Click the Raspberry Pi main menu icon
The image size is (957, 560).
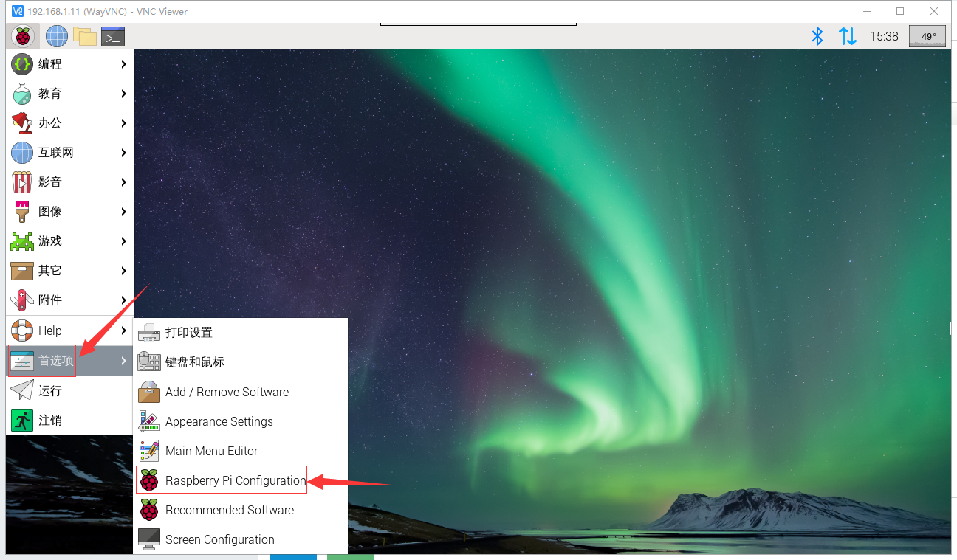23,36
